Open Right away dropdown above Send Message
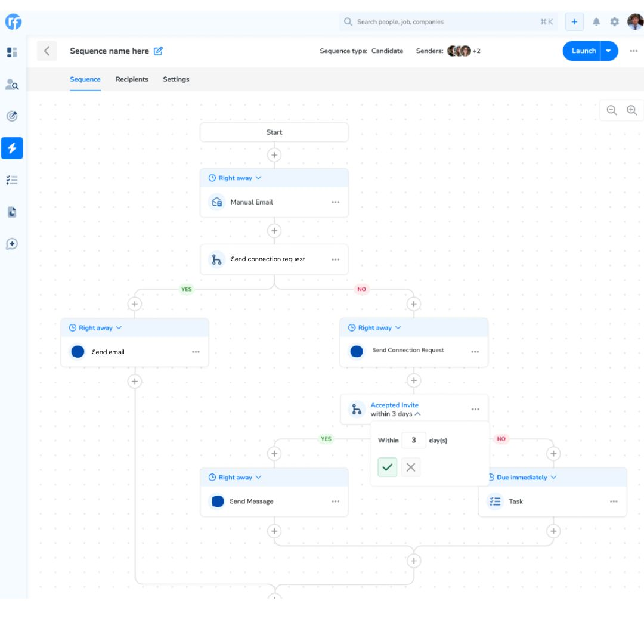Screen dimensions: 644x644 coord(235,477)
